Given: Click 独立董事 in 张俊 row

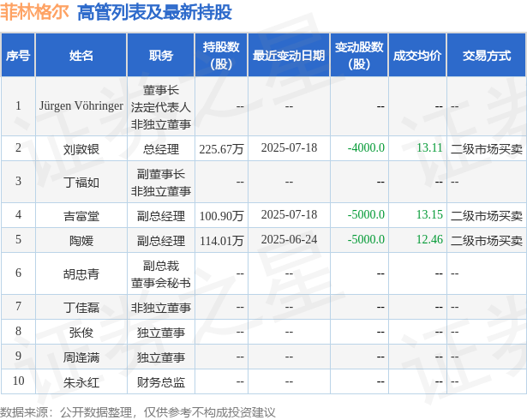Looking at the screenshot, I should point(161,333).
